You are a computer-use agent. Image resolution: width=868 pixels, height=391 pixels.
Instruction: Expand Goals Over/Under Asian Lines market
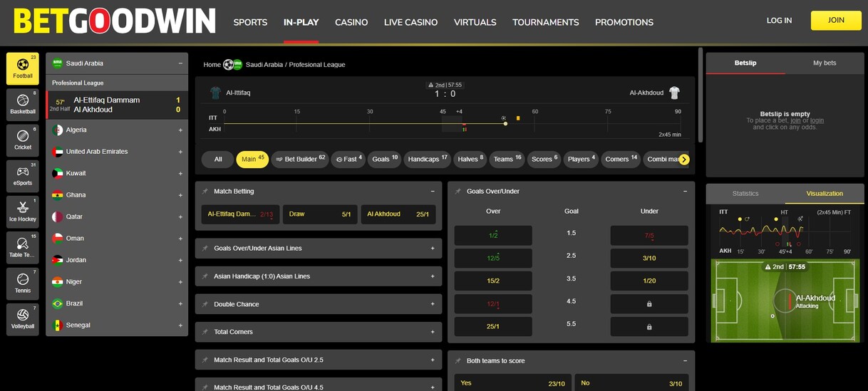[x=433, y=249]
